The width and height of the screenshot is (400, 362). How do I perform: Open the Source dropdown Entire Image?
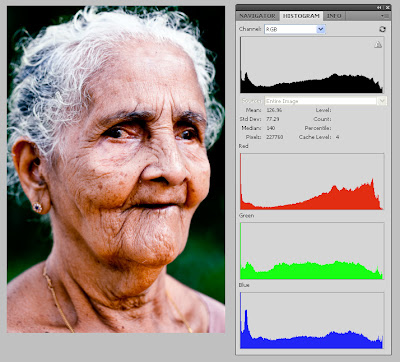tap(326, 101)
